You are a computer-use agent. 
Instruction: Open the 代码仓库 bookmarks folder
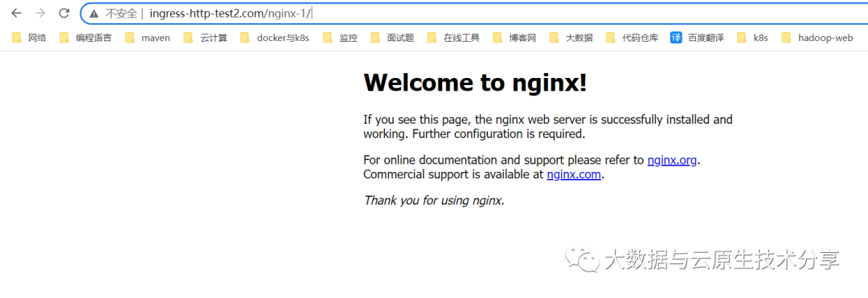(x=632, y=38)
